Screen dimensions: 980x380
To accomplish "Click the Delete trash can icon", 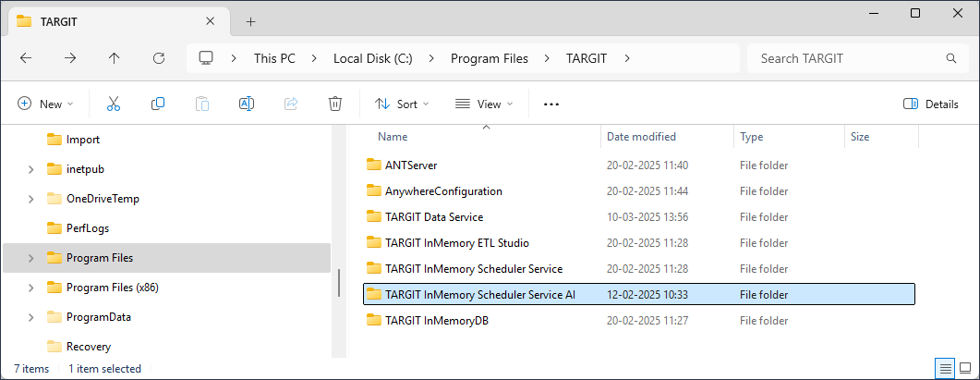I will [x=335, y=104].
